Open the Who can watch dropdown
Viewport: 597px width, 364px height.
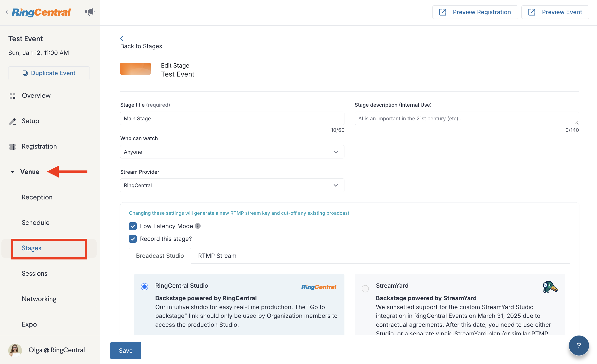click(232, 152)
